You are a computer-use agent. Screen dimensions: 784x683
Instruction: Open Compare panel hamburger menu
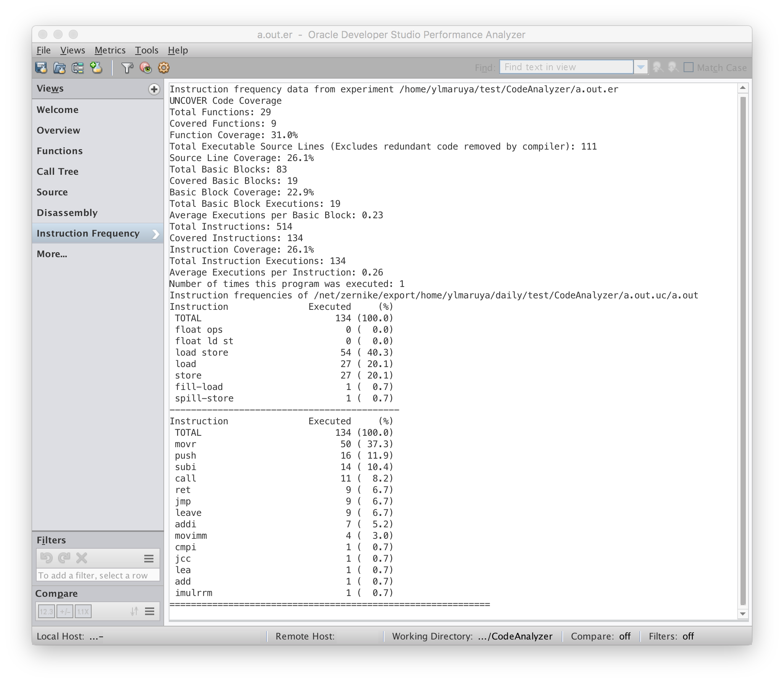[x=150, y=612]
